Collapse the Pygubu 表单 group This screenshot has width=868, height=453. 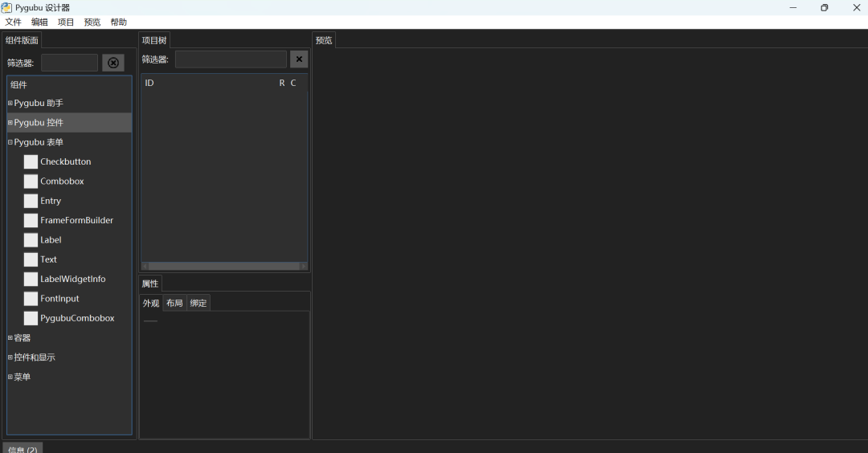(10, 142)
